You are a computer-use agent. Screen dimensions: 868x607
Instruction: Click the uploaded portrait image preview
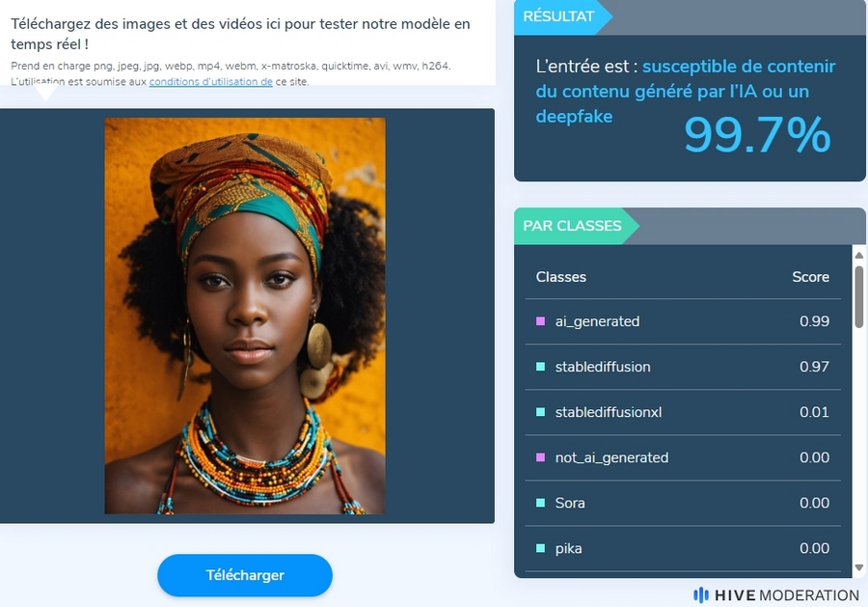tap(245, 316)
